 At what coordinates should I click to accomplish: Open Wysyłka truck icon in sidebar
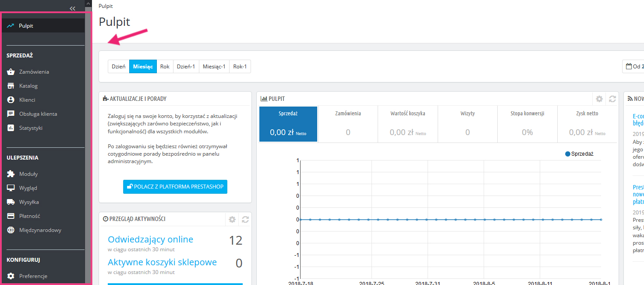click(11, 202)
